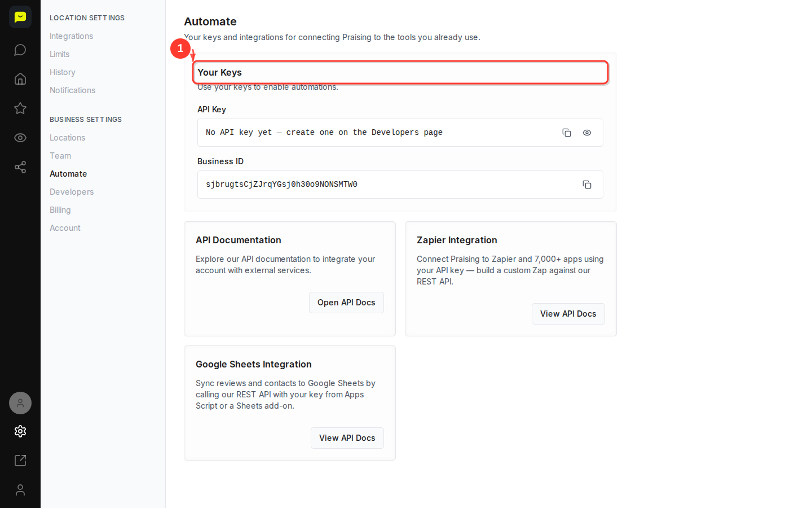Open the profile person icon at bottom
Viewport: 812px width, 508px height.
(20, 490)
